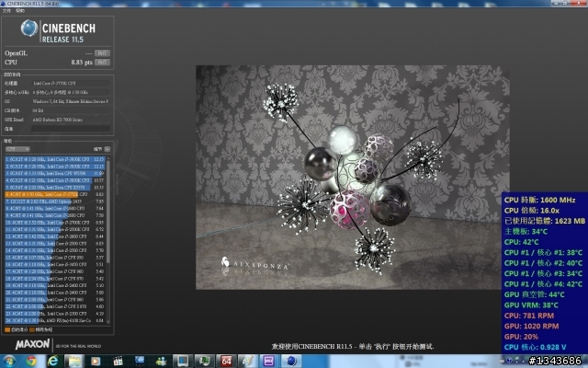Open Windows Explorer folder in taskbar
588x368 pixels.
74,362
